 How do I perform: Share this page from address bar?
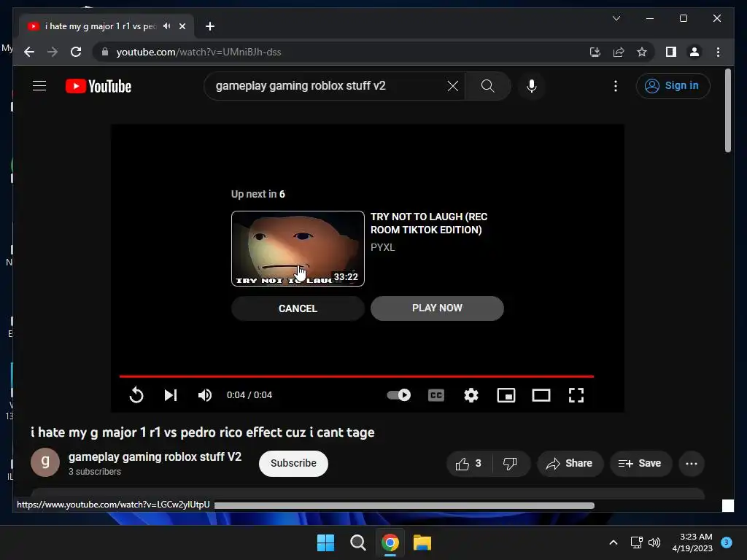tap(619, 52)
